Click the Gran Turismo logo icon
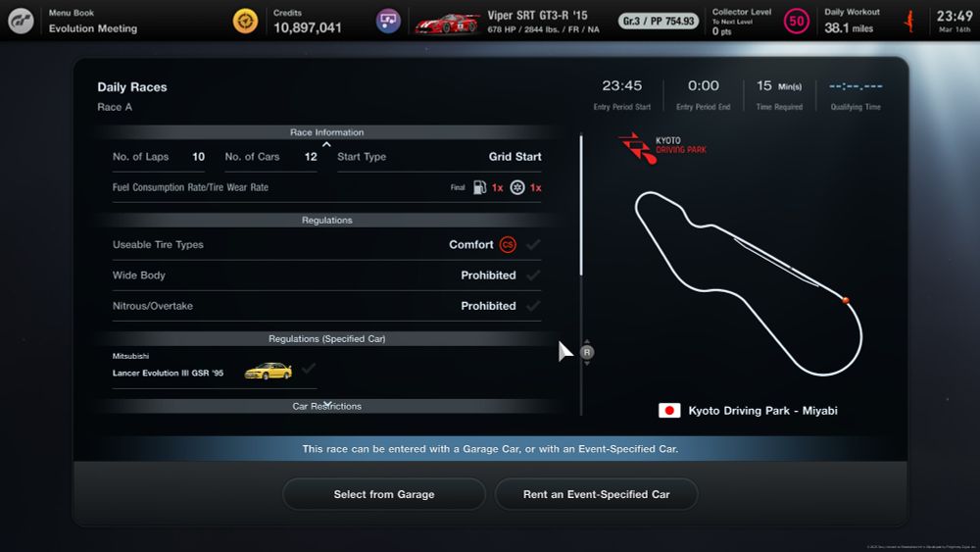 click(21, 21)
